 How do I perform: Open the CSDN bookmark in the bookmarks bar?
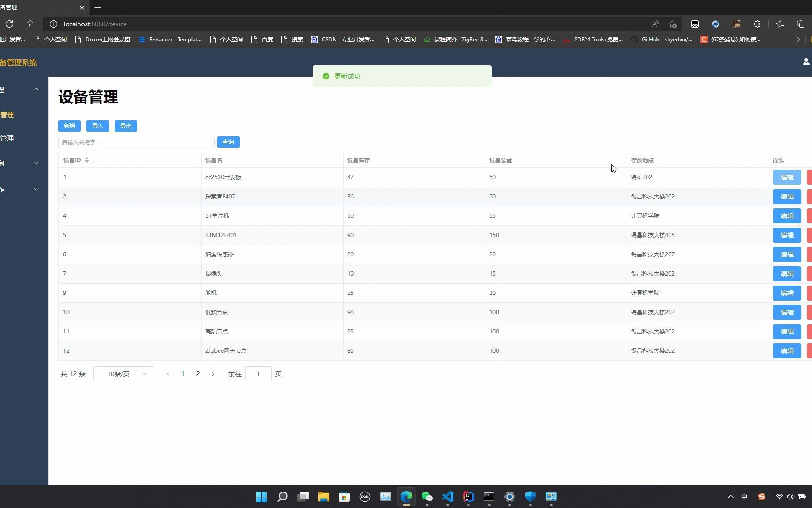point(343,40)
